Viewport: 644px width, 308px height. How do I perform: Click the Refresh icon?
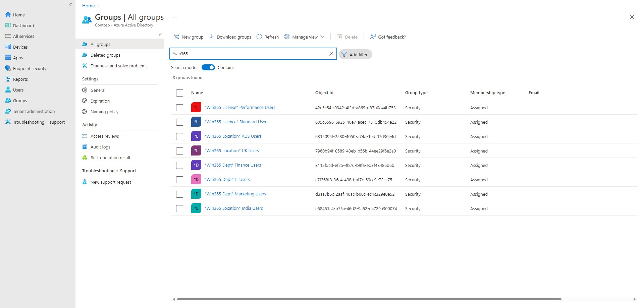tap(259, 37)
